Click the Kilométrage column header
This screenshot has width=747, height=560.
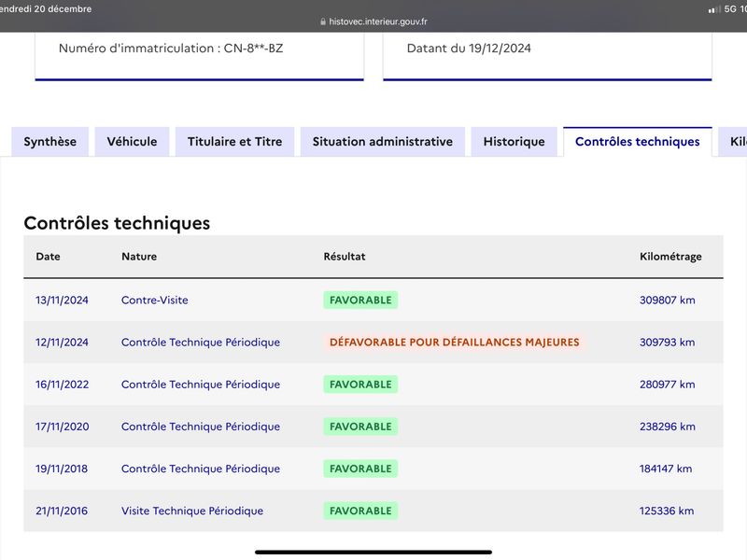pos(670,256)
